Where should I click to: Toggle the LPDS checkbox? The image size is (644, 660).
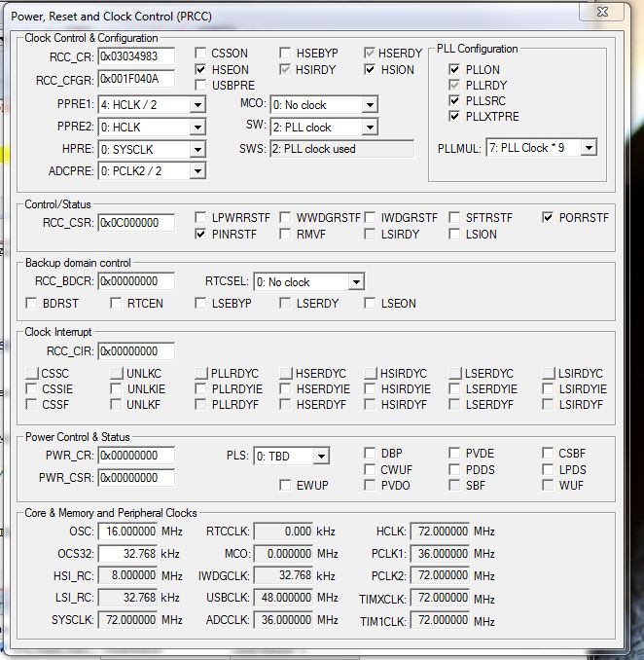[548, 469]
